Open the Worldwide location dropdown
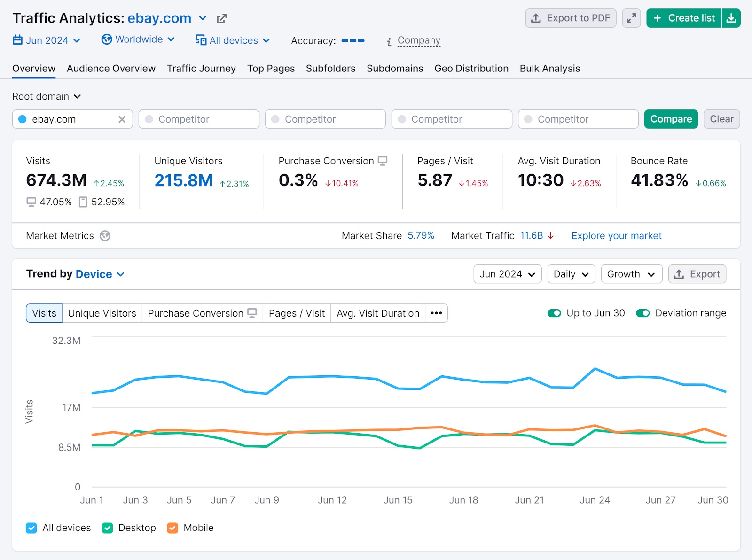Image resolution: width=752 pixels, height=560 pixels. tap(138, 39)
